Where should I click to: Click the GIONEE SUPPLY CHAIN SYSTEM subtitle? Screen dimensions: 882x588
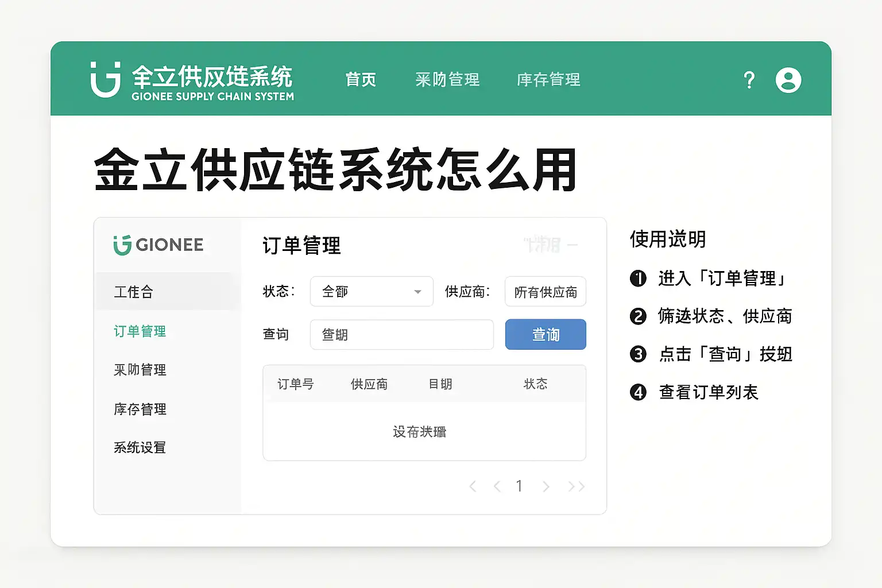[x=212, y=96]
